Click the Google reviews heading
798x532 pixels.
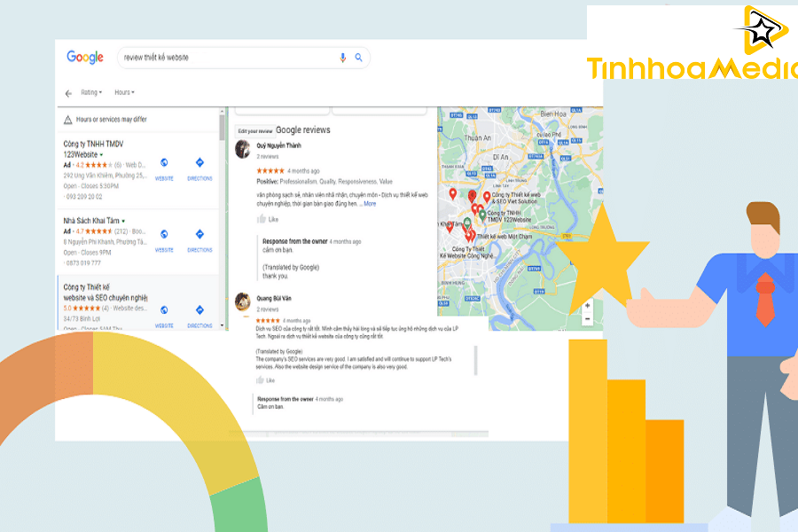(x=303, y=130)
